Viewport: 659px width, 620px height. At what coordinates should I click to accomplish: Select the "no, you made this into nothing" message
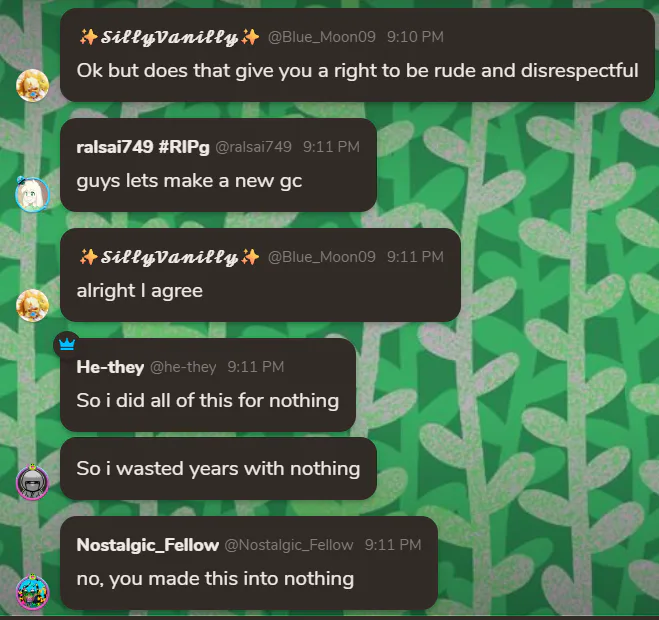(215, 578)
